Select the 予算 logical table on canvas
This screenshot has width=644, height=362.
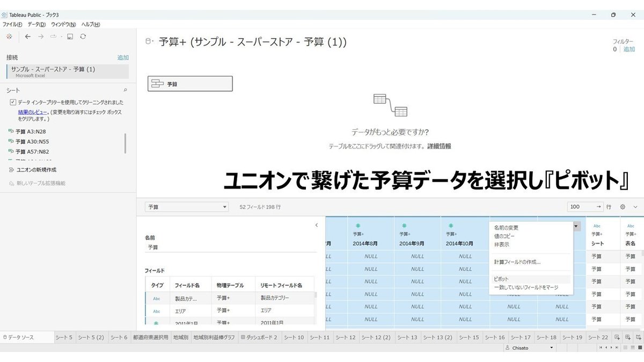click(x=190, y=84)
